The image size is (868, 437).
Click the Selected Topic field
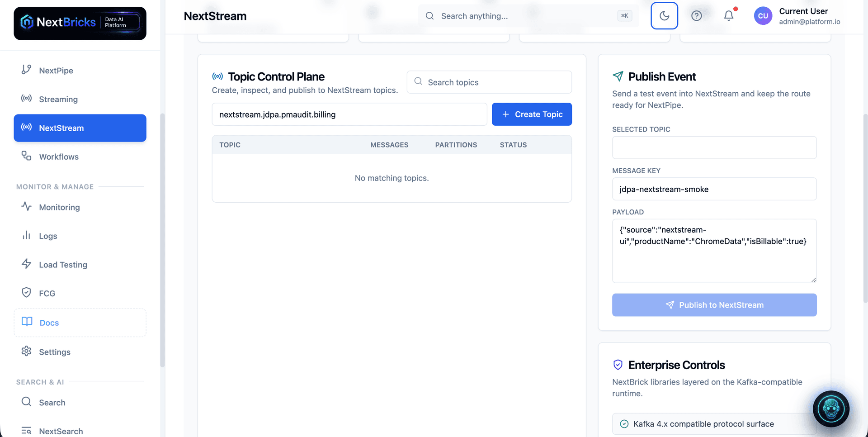(714, 147)
